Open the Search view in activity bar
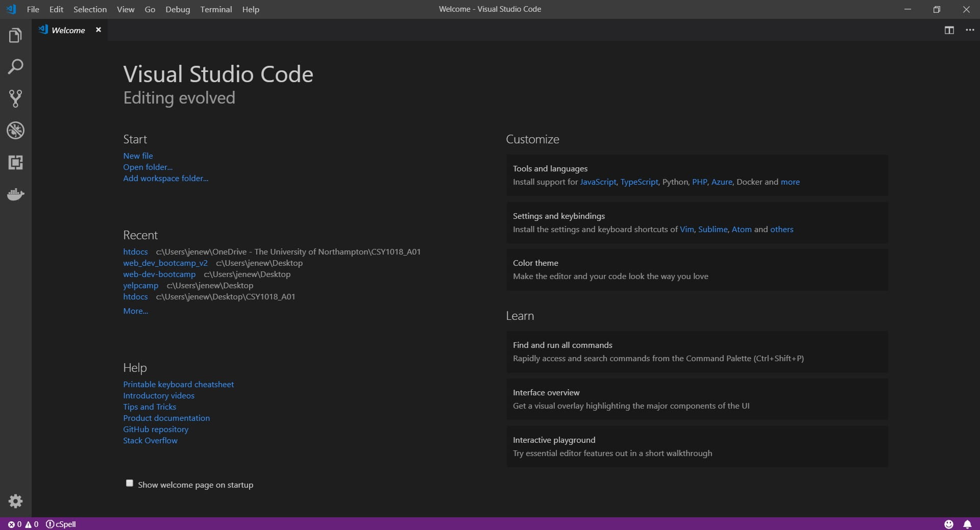Viewport: 980px width, 530px height. point(15,67)
